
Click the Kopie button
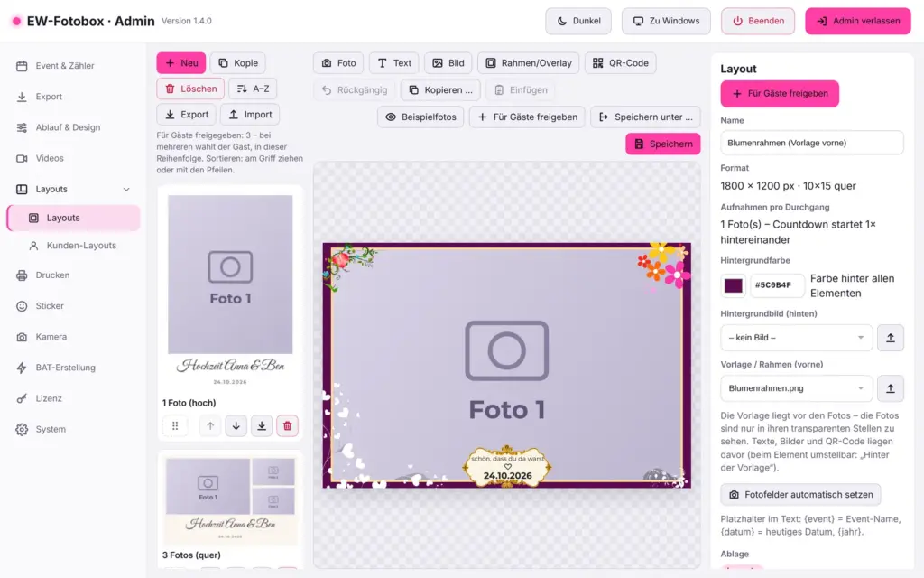click(x=238, y=63)
